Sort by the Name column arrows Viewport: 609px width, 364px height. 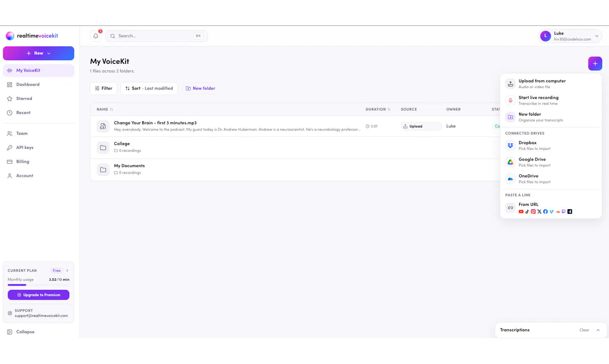112,110
